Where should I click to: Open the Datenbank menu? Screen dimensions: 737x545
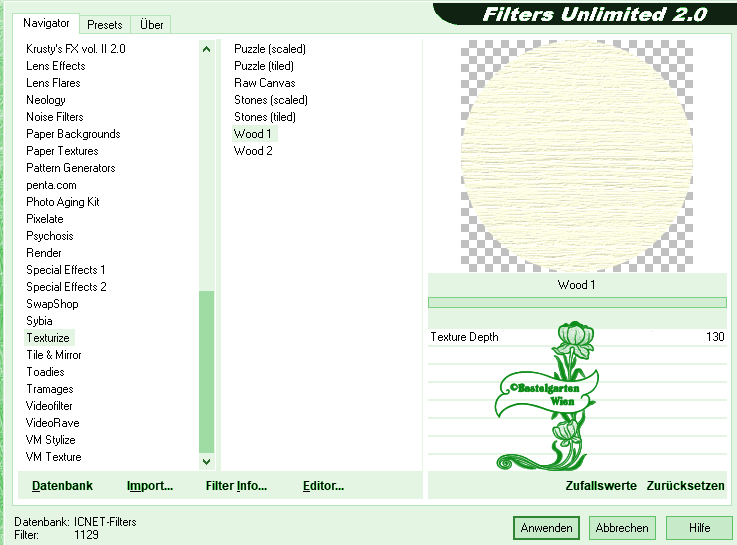62,486
